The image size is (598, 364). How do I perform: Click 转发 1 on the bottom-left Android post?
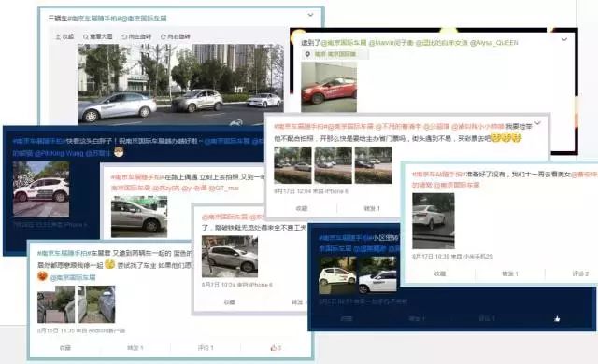pos(135,347)
